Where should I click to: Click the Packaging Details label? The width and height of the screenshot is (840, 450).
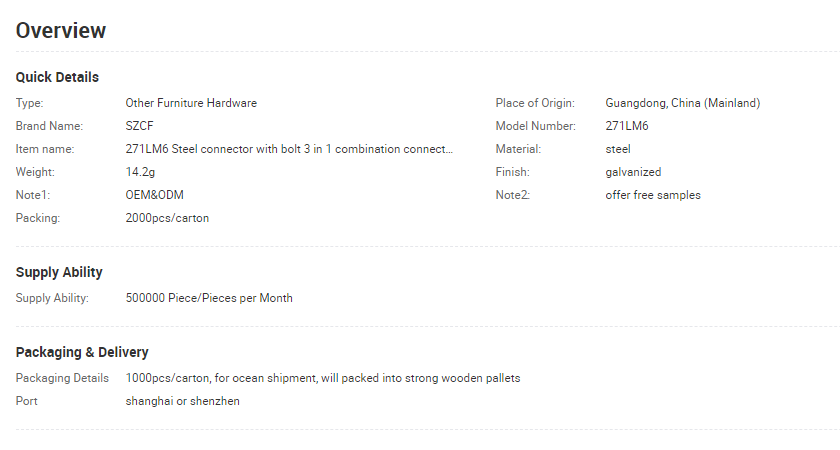tap(62, 378)
